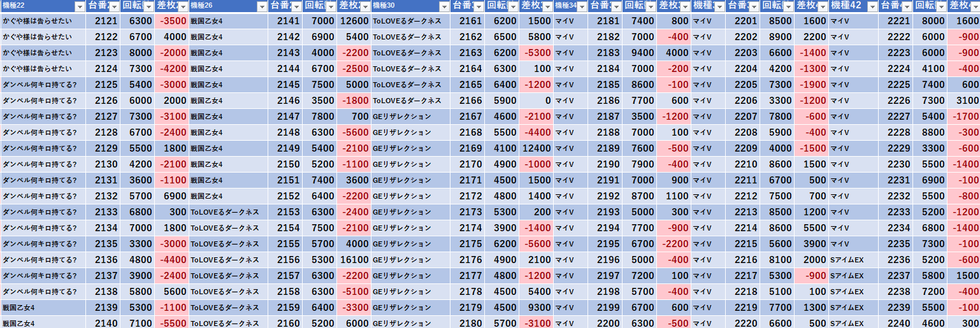Select the マイV cell beside 2205
This screenshot has height=328, width=980.
(708, 85)
